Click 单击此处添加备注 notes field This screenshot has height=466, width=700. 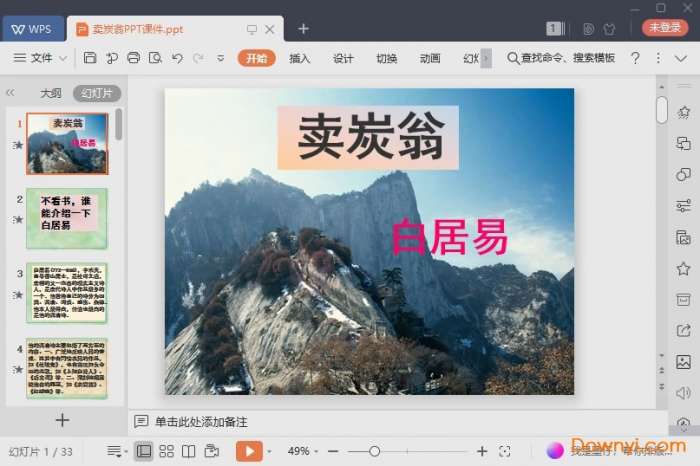pos(201,422)
